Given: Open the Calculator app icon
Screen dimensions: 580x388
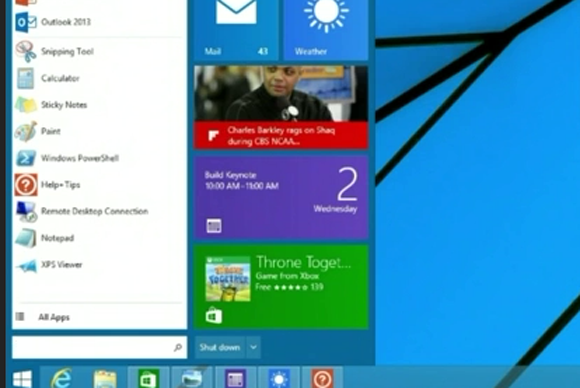Looking at the screenshot, I should 26,78.
